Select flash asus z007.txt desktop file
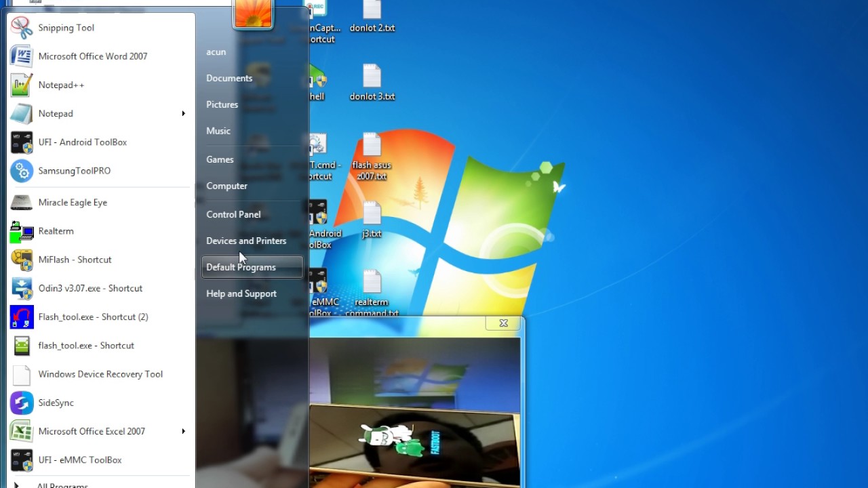 pyautogui.click(x=372, y=157)
